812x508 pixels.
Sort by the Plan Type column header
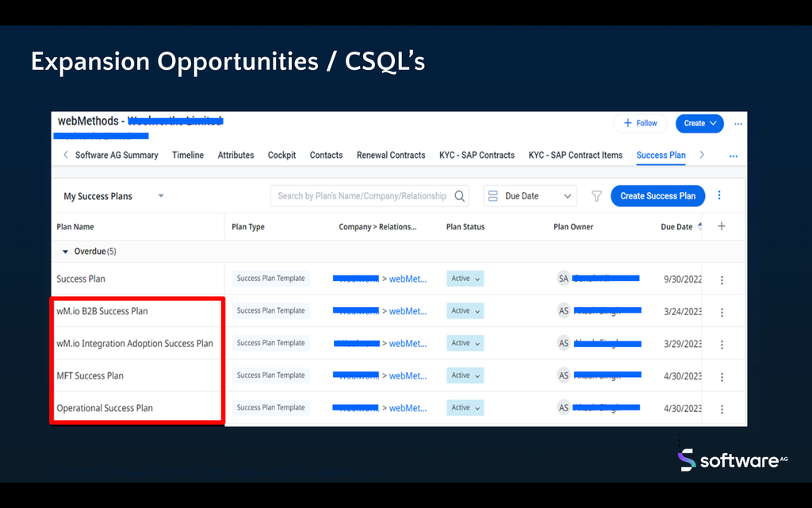pos(248,226)
